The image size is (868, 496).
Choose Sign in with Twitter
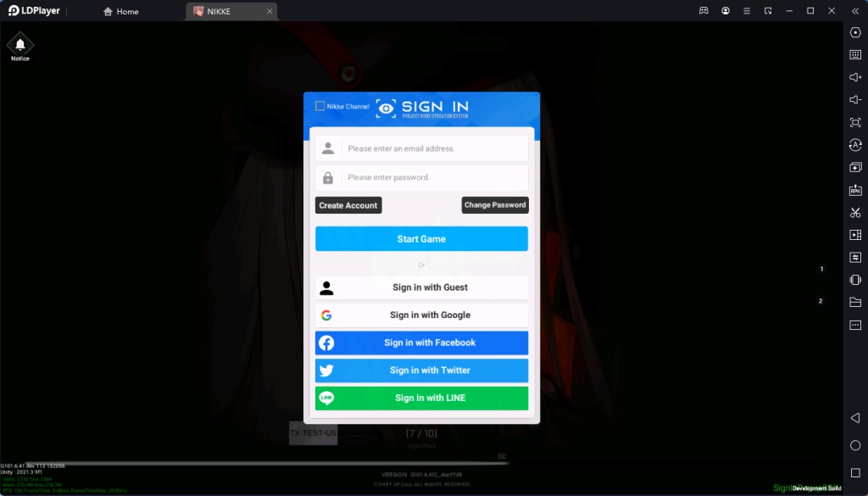coord(421,371)
